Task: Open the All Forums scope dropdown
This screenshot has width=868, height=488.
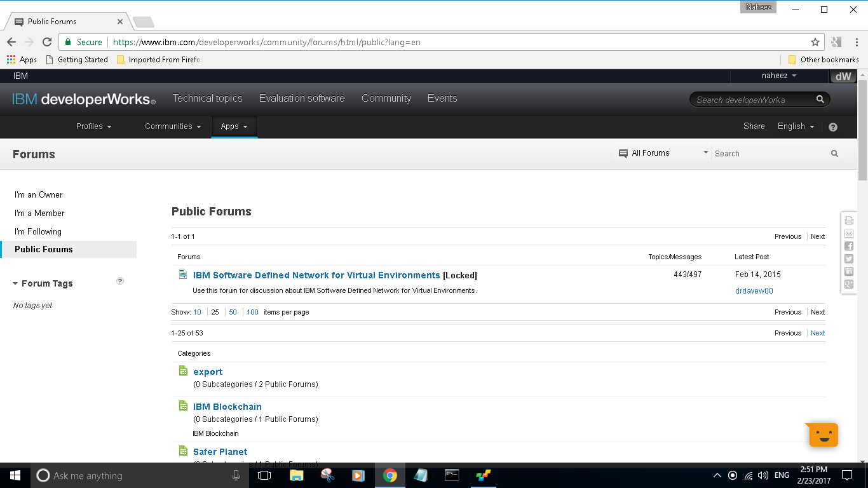Action: (663, 153)
